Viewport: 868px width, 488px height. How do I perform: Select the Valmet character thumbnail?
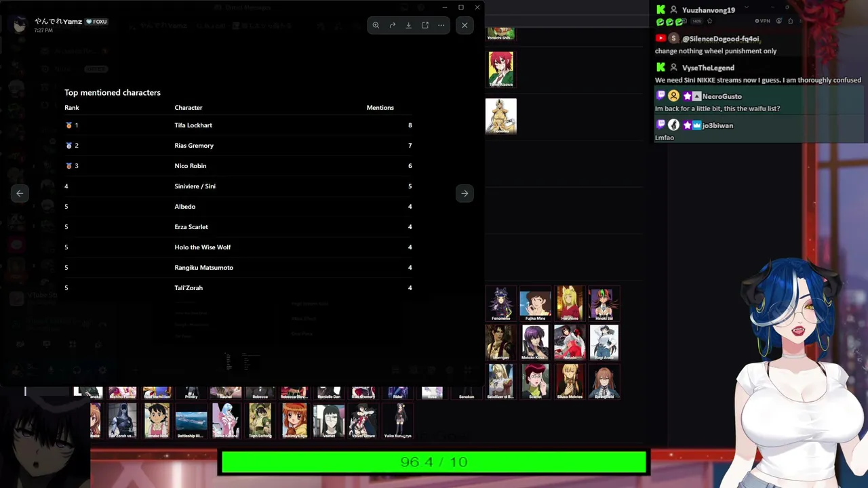point(329,421)
